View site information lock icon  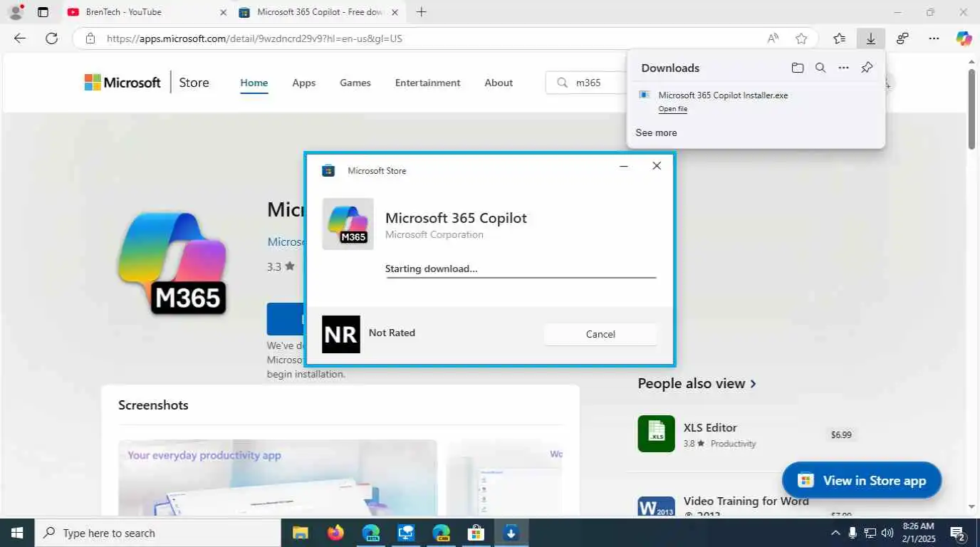[90, 38]
